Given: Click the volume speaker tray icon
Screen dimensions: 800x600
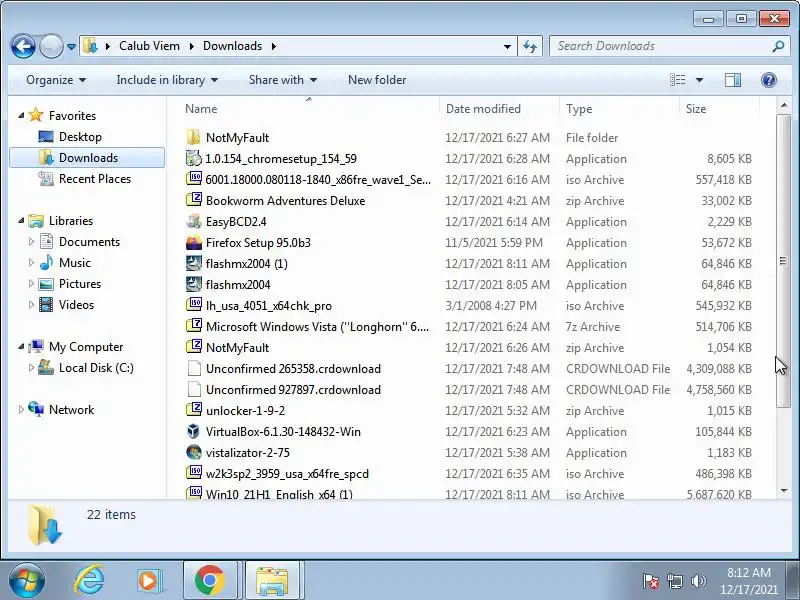Looking at the screenshot, I should coord(698,581).
